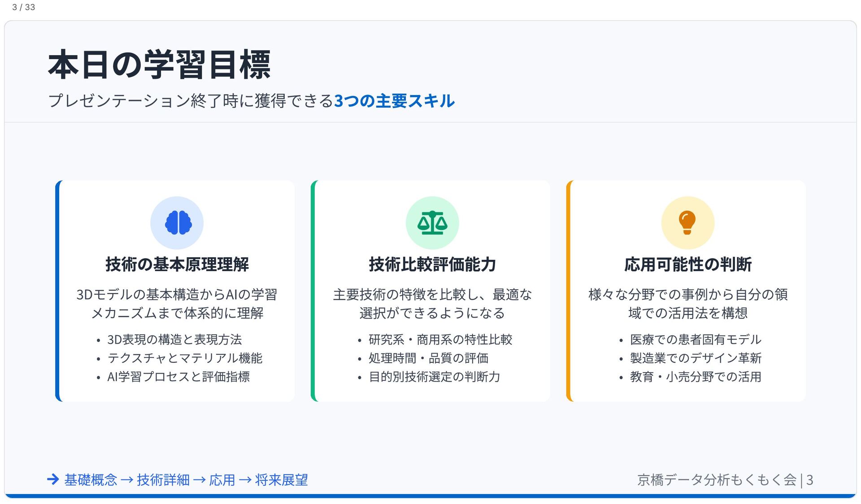The image size is (861, 504).
Task: Click the blue arrow icon before 基礎概念
Action: click(x=53, y=479)
